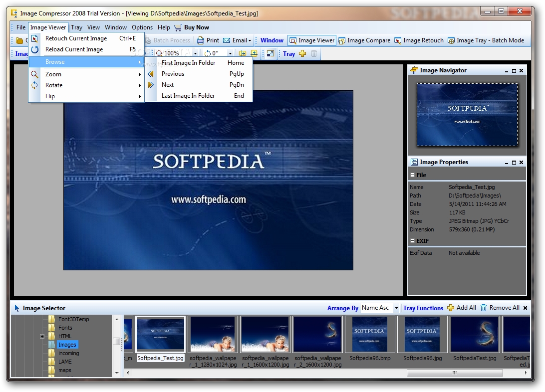This screenshot has height=392, width=545.
Task: Click the Retouch Current Image menu icon
Action: [35, 38]
